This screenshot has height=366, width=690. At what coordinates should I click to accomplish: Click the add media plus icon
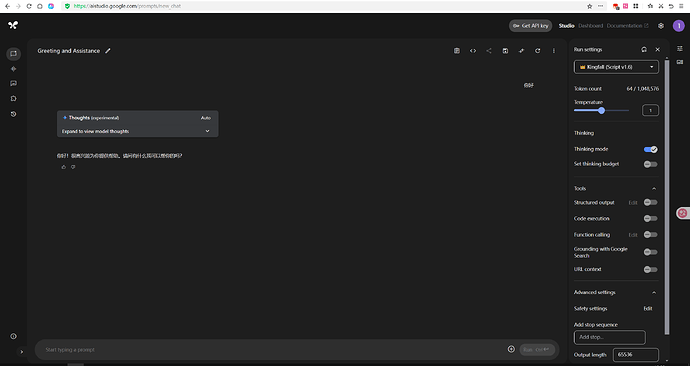511,349
